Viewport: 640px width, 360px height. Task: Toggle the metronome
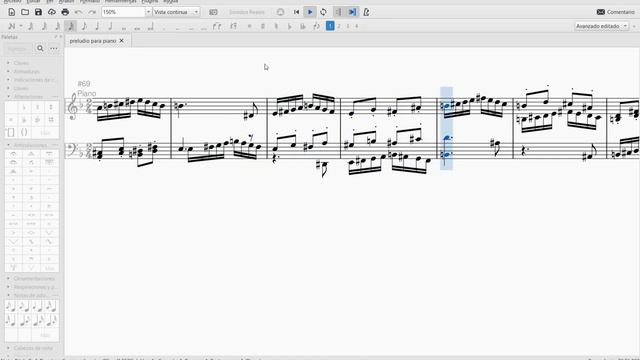pos(366,12)
